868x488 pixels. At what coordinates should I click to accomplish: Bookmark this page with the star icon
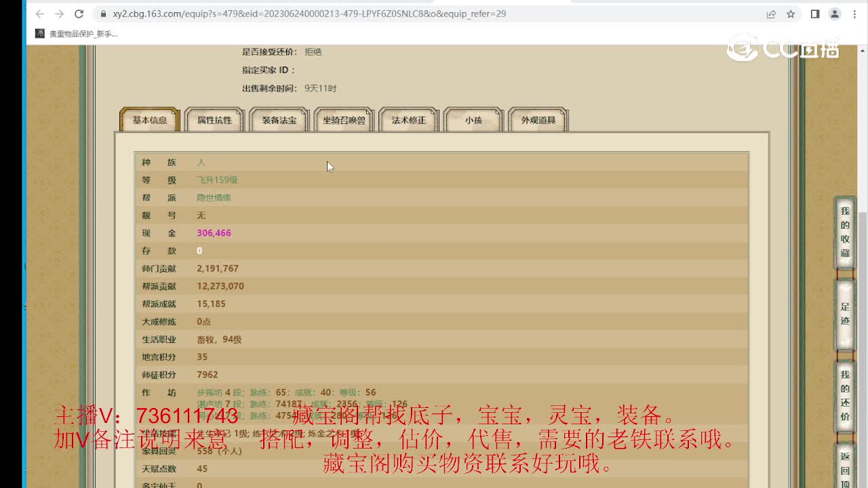791,14
